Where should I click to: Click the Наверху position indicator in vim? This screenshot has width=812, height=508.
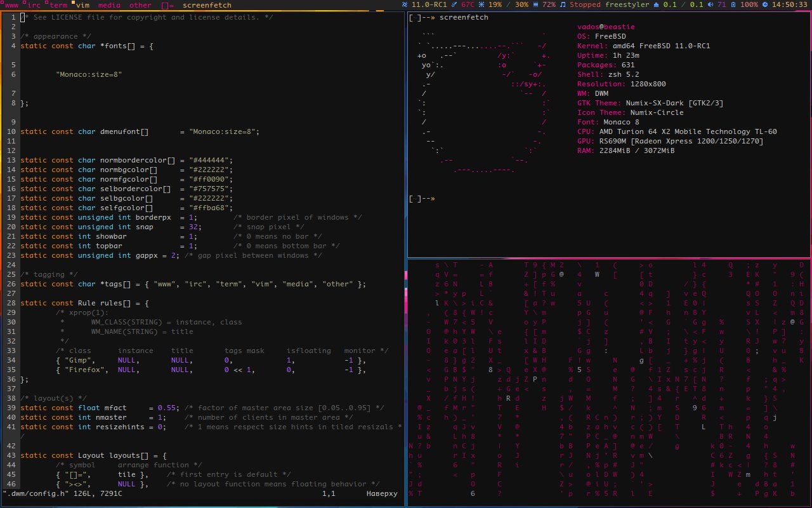[x=382, y=493]
